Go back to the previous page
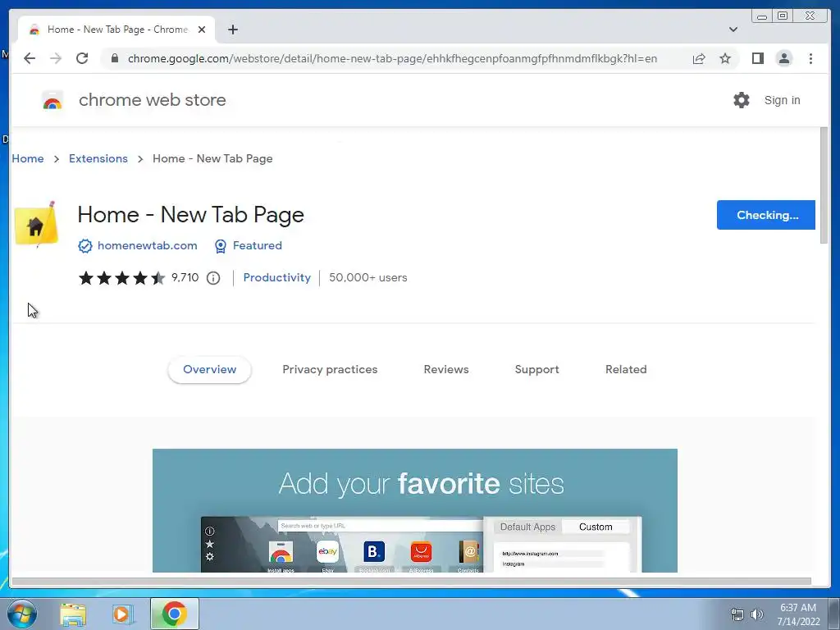Viewport: 840px width, 630px height. pos(30,58)
